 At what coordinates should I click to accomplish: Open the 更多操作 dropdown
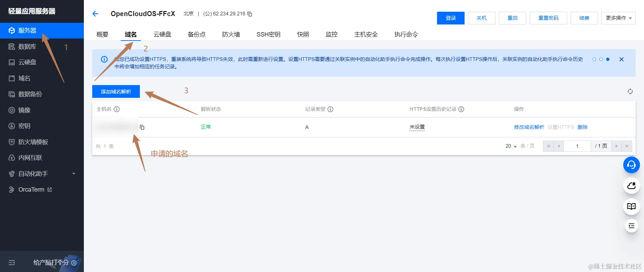pos(619,18)
